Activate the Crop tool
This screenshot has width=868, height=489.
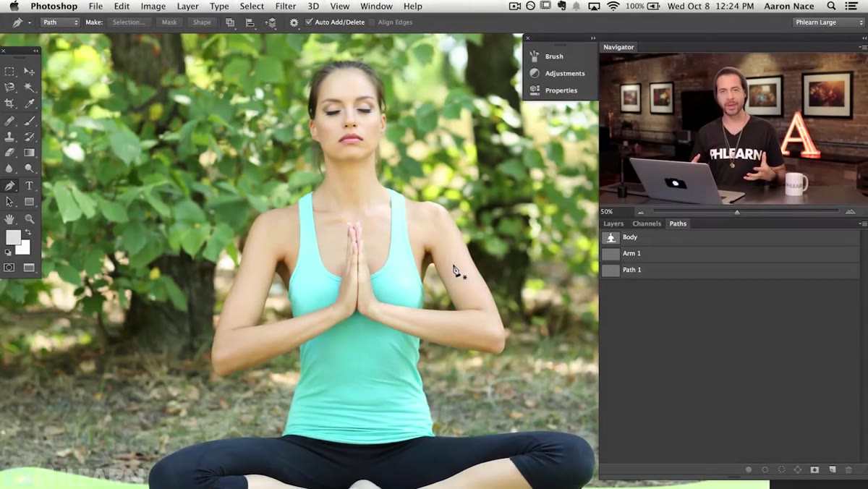coord(10,104)
